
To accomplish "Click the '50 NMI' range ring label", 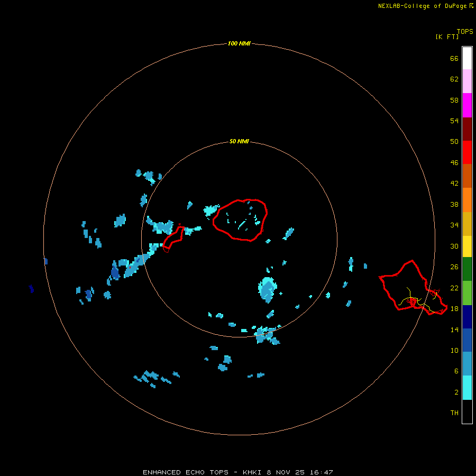I will [239, 141].
